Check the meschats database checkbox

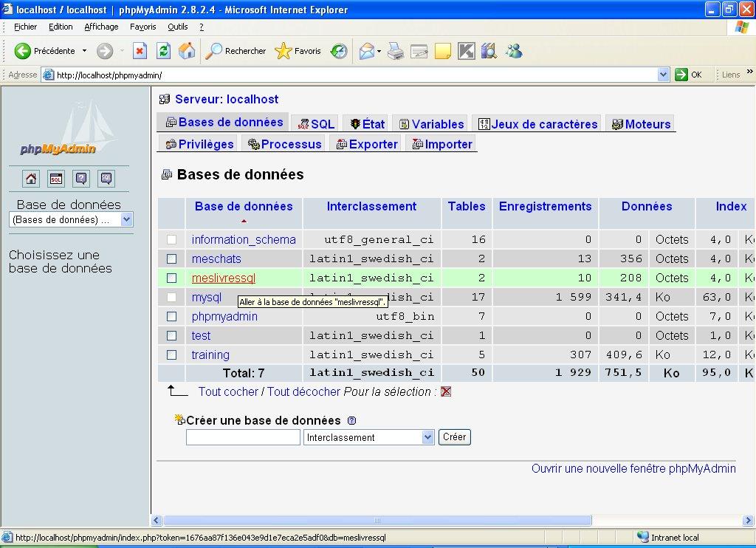pyautogui.click(x=172, y=259)
